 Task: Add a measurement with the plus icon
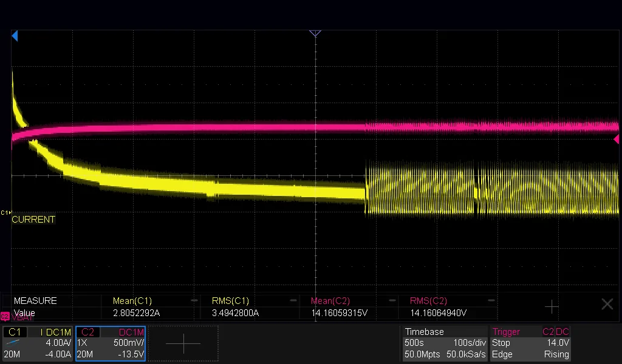click(552, 306)
